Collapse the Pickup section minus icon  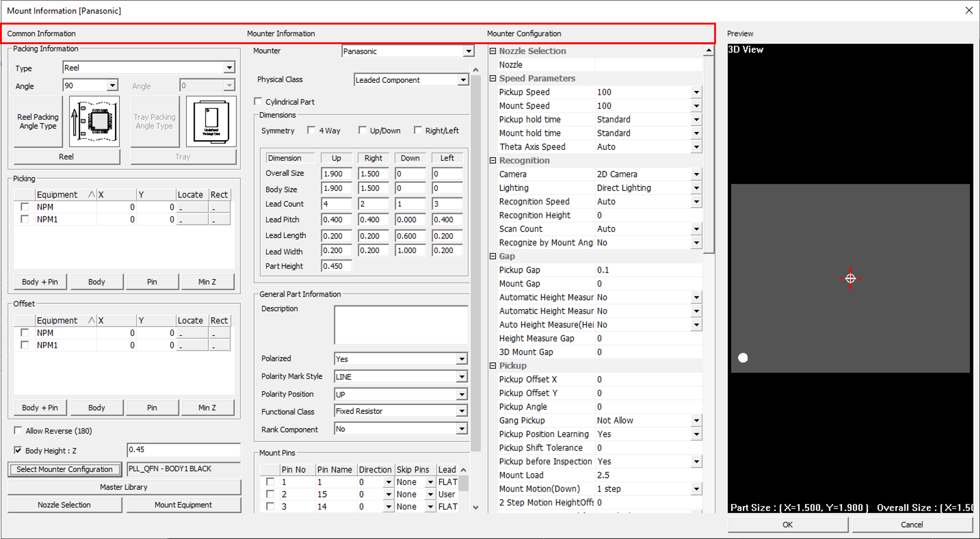493,365
